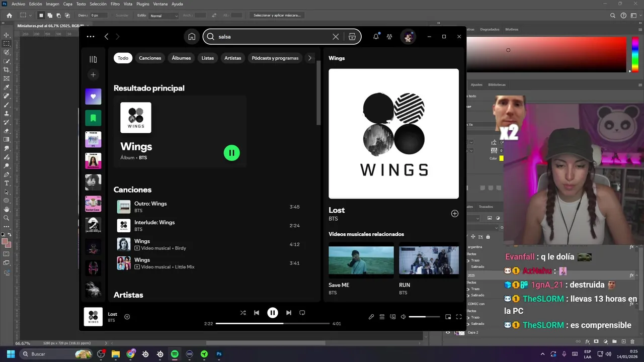Open Photoshop Archivo menu

(x=18, y=4)
